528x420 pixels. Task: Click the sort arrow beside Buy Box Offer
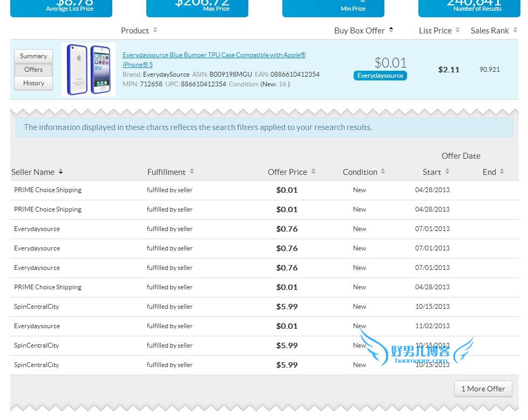point(391,30)
